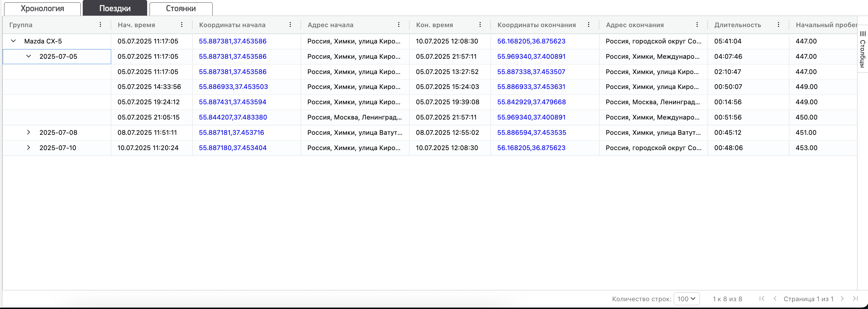
Task: Open the Длительность column menu icon
Action: (x=778, y=25)
